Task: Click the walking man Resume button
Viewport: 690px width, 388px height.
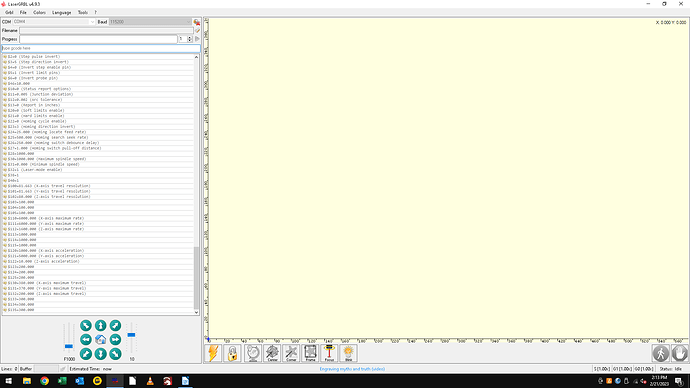Action: [x=661, y=353]
